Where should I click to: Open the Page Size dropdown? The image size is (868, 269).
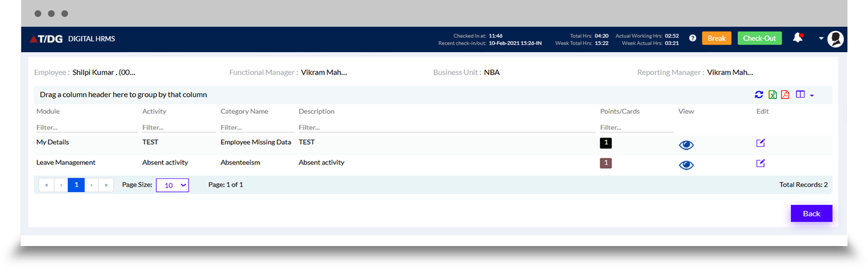coord(172,185)
